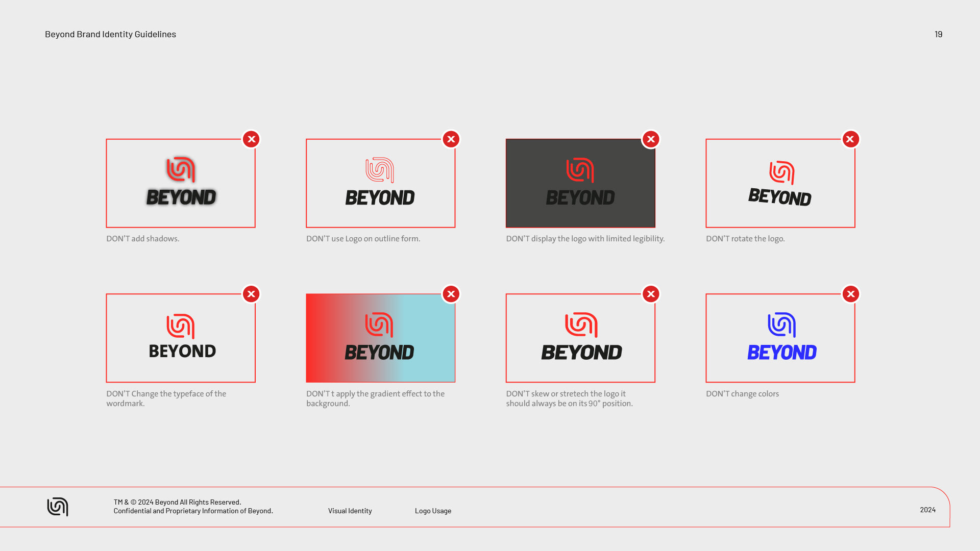
Task: Click the rotated BEYOND logo thumbnail
Action: point(780,183)
